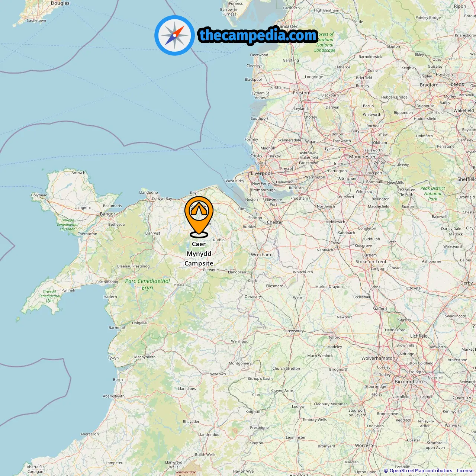
Task: Open the OpenStreetMap contributors link
Action: tap(421, 471)
